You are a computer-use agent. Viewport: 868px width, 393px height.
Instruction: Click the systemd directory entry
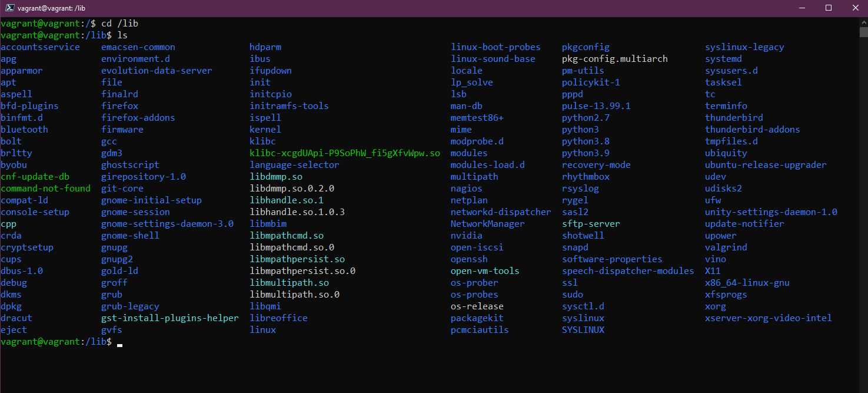click(723, 58)
